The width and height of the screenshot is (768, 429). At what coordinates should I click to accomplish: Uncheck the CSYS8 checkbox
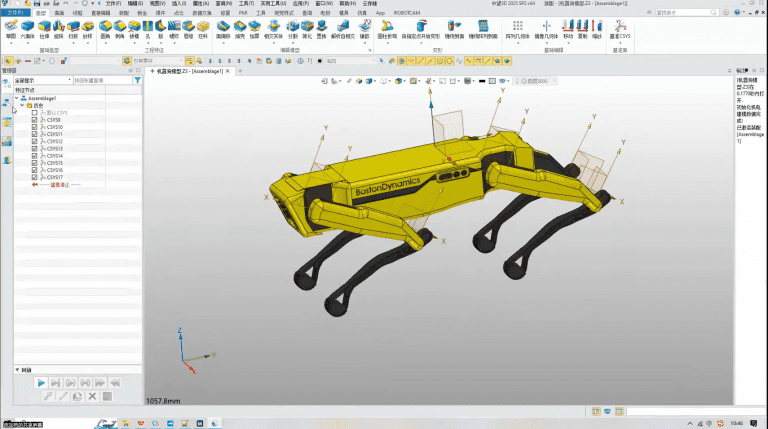click(35, 120)
